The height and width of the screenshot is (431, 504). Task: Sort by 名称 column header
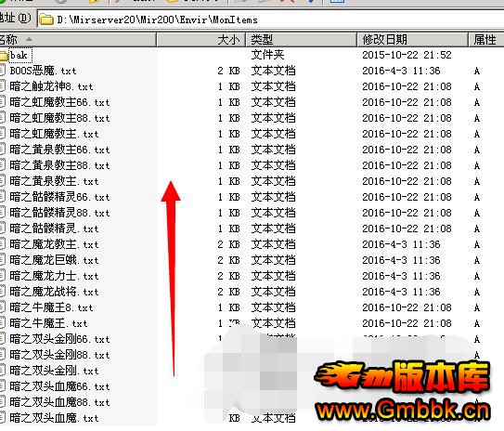pyautogui.click(x=78, y=40)
